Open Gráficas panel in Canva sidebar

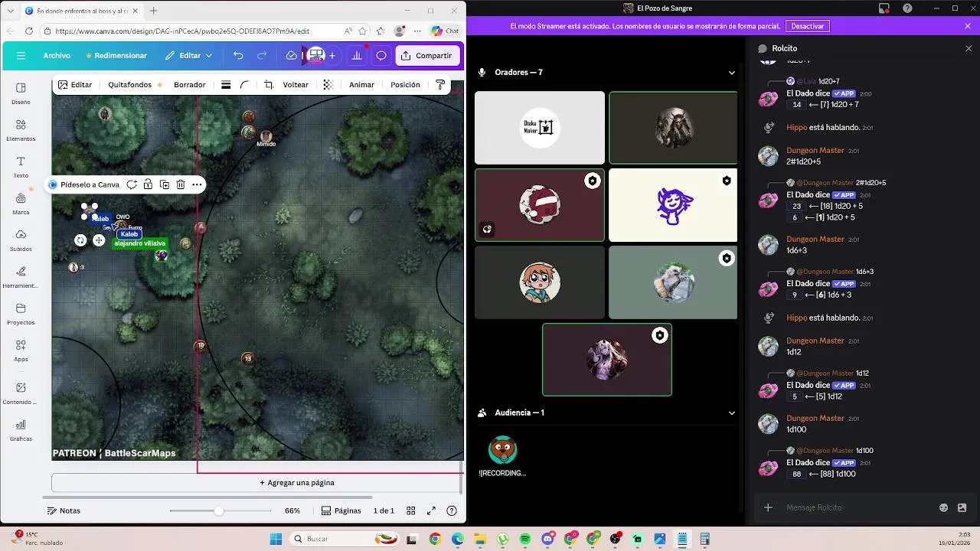(x=21, y=430)
